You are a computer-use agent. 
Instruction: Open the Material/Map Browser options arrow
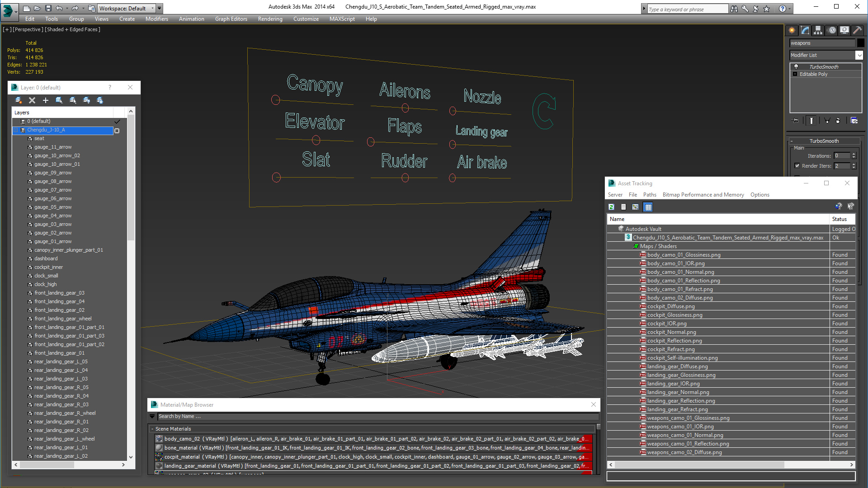152,417
